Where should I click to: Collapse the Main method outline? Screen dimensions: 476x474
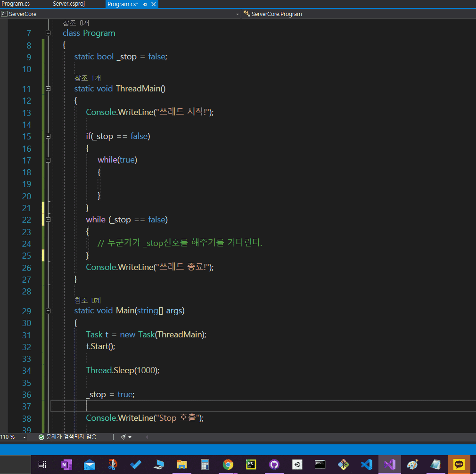click(48, 311)
